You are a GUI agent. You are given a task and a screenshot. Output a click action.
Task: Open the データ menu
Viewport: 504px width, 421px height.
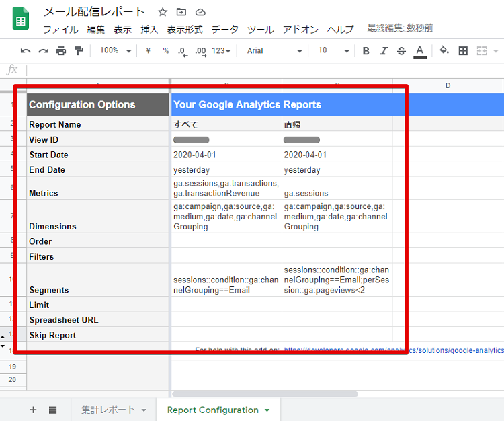click(x=224, y=30)
